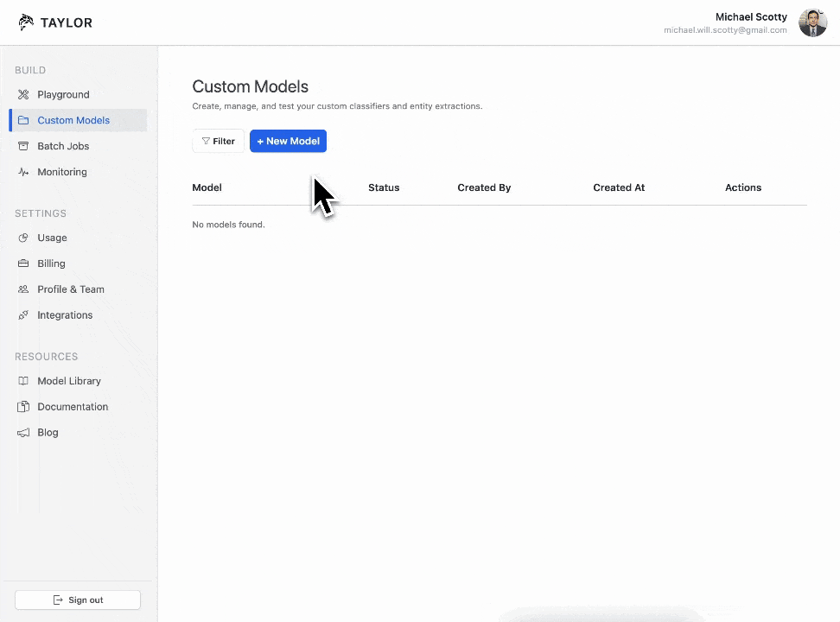Sign out of the application
Image resolution: width=840 pixels, height=622 pixels.
click(x=77, y=600)
